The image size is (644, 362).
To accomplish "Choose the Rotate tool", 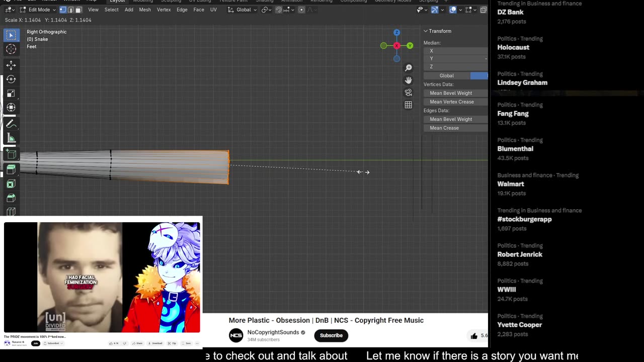I will pyautogui.click(x=11, y=79).
